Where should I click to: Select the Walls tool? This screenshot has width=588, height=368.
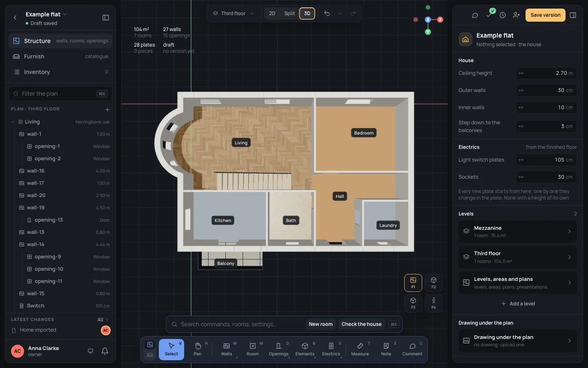click(x=226, y=350)
